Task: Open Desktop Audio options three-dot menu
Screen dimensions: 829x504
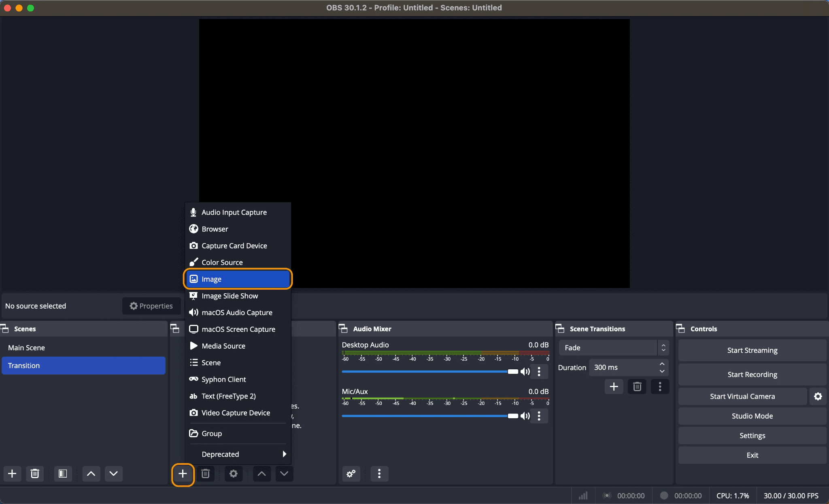Action: pos(539,372)
